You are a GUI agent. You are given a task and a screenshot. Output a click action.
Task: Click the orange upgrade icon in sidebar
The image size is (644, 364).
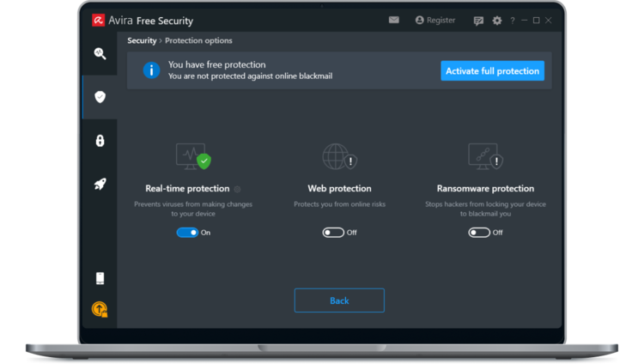tap(100, 309)
